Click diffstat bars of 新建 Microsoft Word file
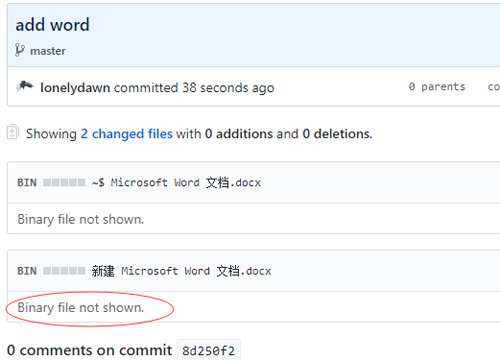Image resolution: width=500 pixels, height=360 pixels. click(x=64, y=271)
